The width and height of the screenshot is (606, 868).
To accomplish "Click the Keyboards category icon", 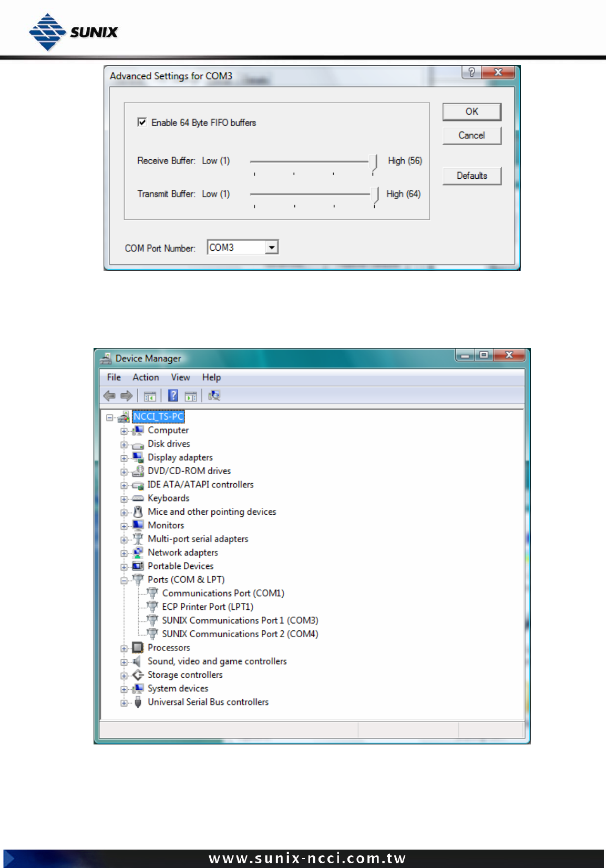I will tap(138, 498).
